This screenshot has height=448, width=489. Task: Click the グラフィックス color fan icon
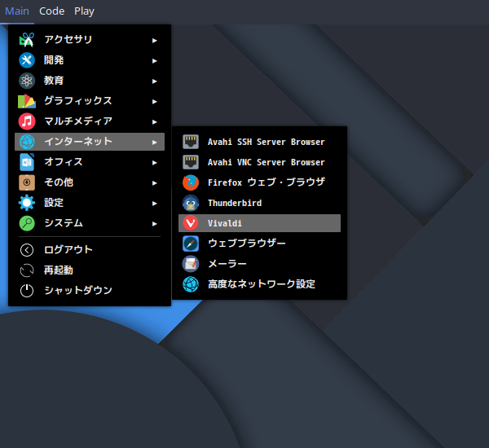27,101
